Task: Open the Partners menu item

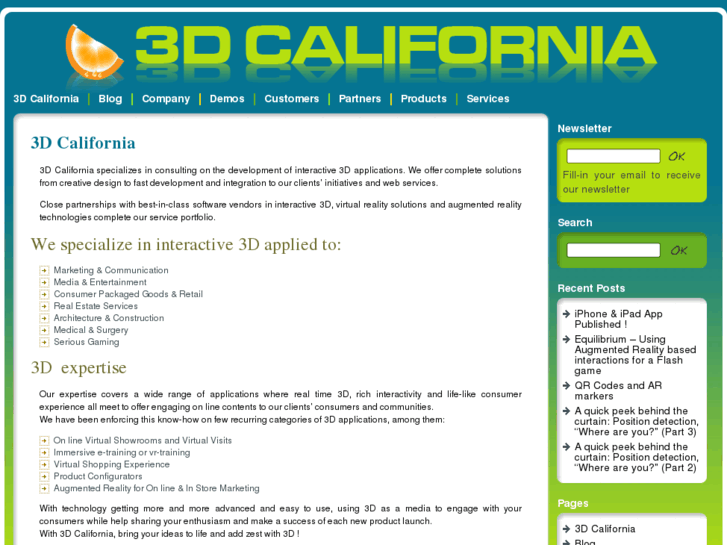Action: tap(360, 99)
